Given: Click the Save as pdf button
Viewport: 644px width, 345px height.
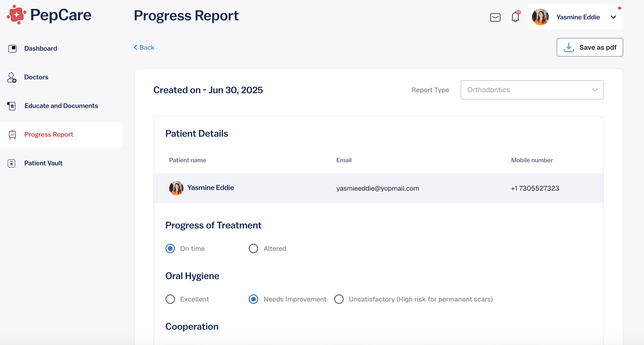Looking at the screenshot, I should (590, 47).
